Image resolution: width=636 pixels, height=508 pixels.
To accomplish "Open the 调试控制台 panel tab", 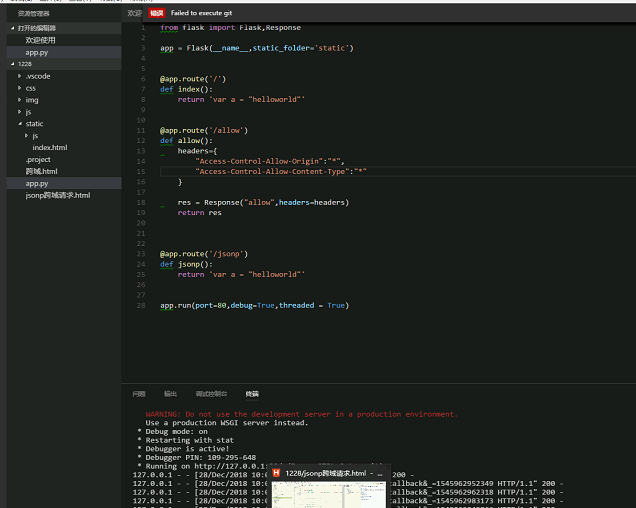I will [211, 394].
